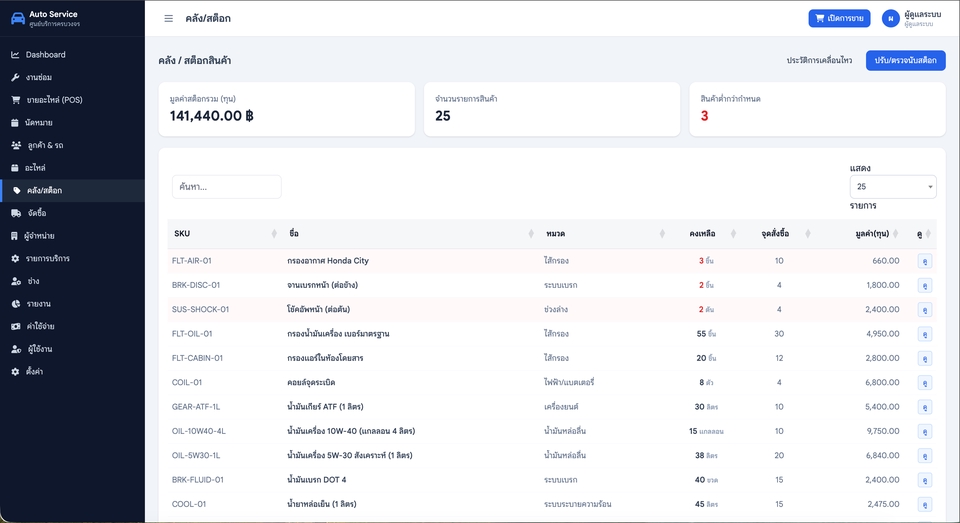Open the view icon for COIL-01 row
The image size is (960, 523).
click(x=924, y=383)
